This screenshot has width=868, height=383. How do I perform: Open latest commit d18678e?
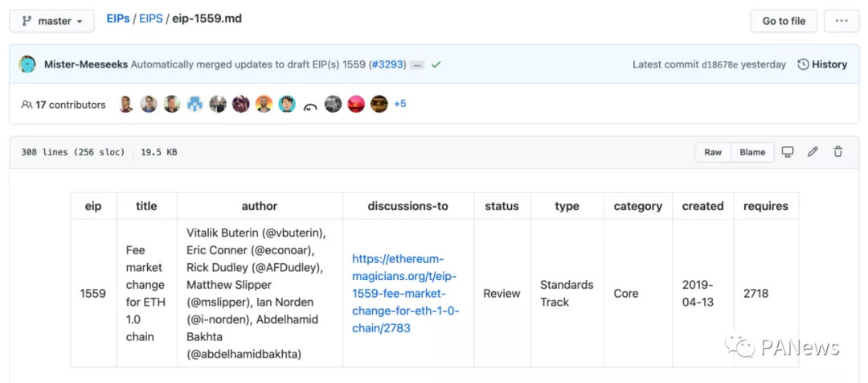pyautogui.click(x=731, y=64)
